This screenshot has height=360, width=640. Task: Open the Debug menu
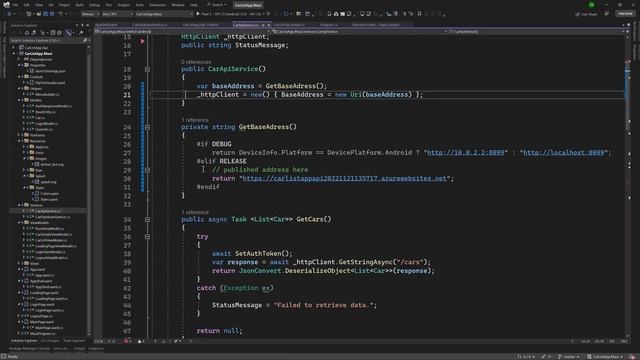94,5
